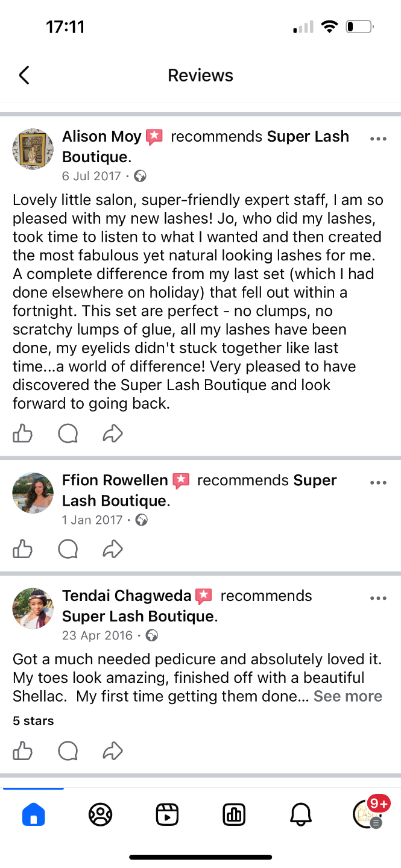
Task: Share Alison Moy's review
Action: pyautogui.click(x=113, y=433)
